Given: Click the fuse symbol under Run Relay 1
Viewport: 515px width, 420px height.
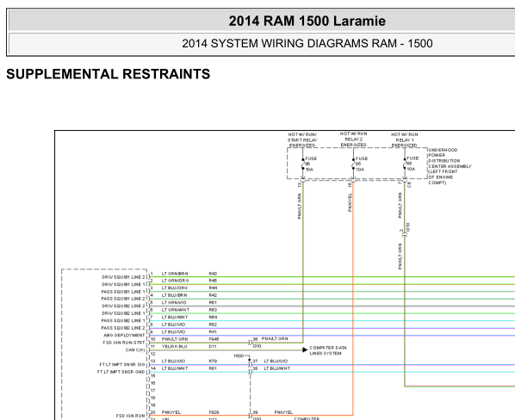Looking at the screenshot, I should click(x=405, y=164).
